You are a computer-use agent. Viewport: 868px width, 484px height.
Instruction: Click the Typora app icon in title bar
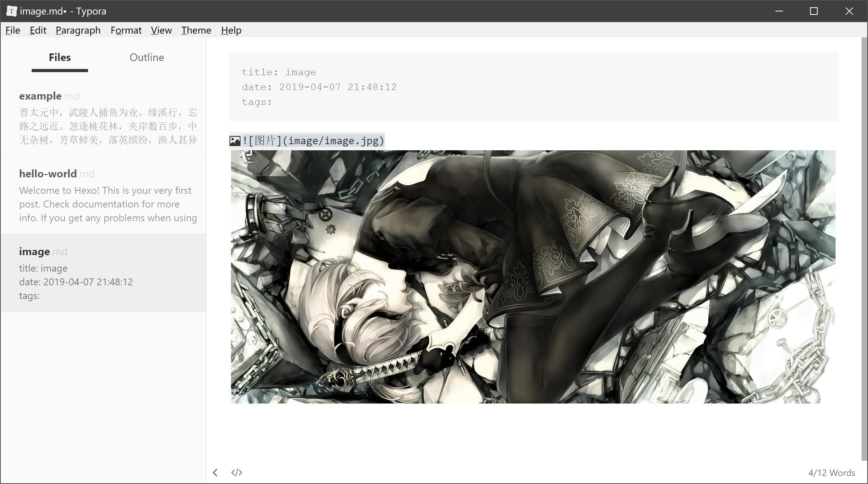[11, 11]
